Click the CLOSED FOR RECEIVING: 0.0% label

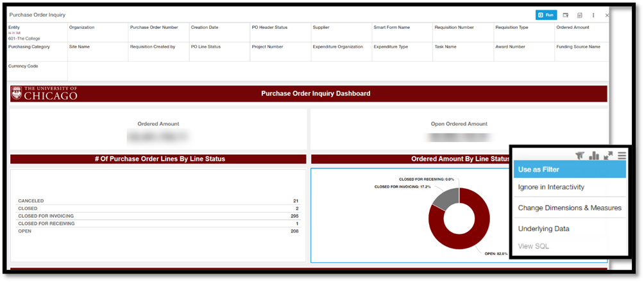[x=427, y=179]
